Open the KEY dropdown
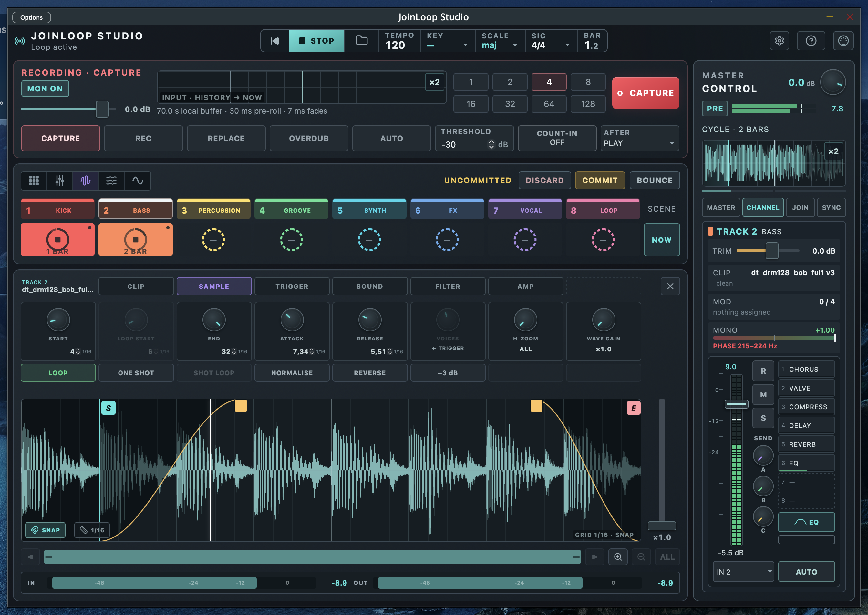This screenshot has height=615, width=868. click(x=448, y=41)
